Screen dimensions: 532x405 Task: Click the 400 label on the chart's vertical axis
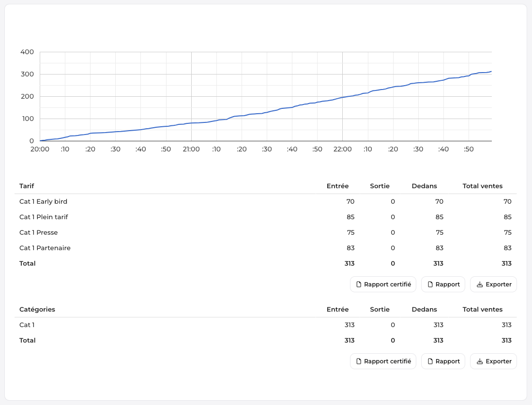point(27,52)
